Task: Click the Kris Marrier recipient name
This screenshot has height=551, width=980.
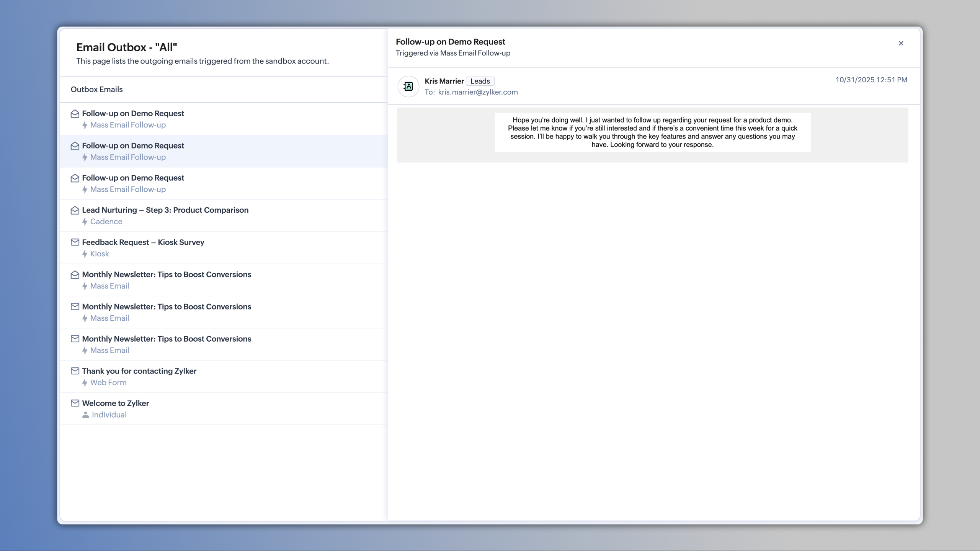Action: tap(444, 81)
